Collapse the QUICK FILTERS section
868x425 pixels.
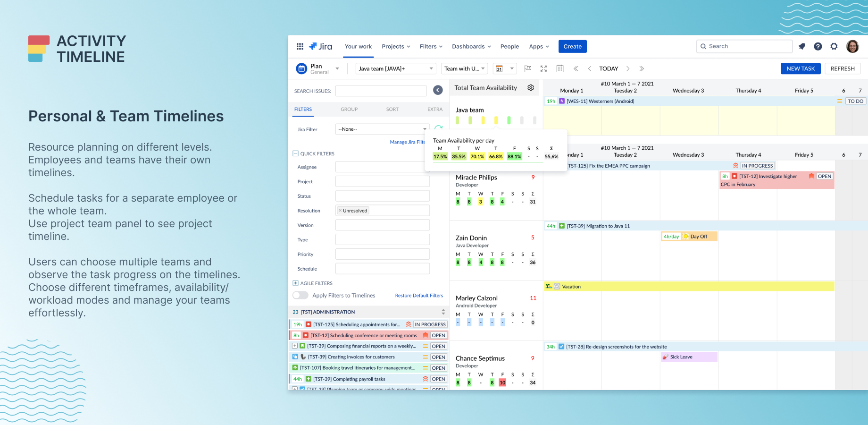click(x=295, y=153)
